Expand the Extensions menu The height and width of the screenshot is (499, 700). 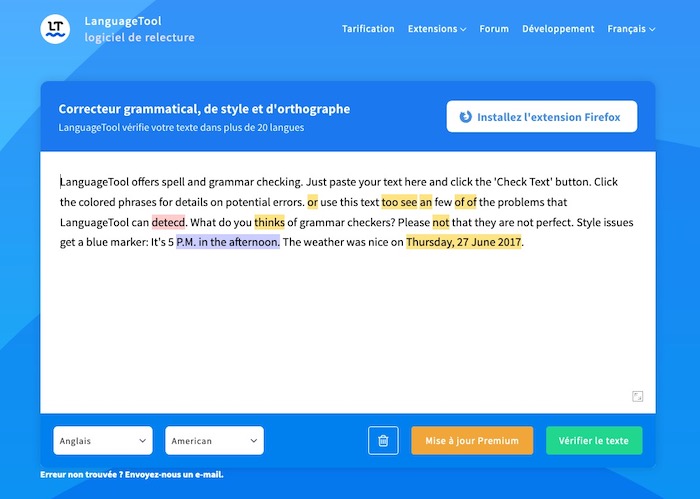[x=436, y=29]
